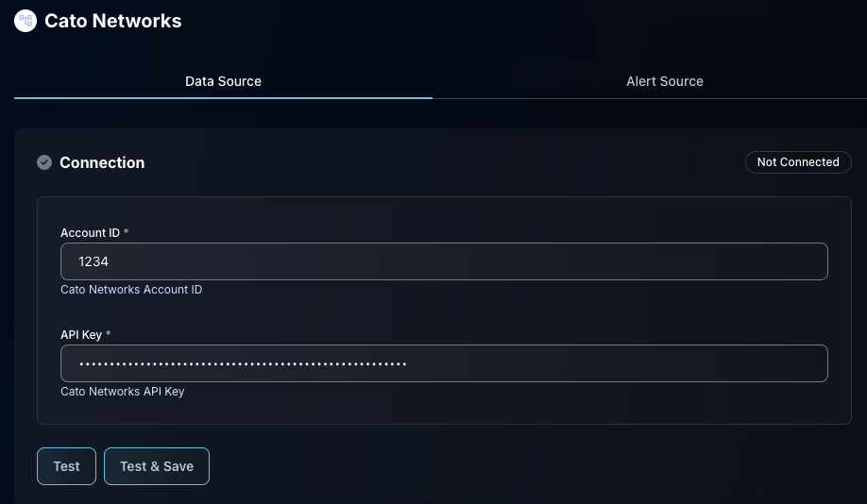Click the masked dots in API Key
This screenshot has height=504, width=867.
[243, 363]
